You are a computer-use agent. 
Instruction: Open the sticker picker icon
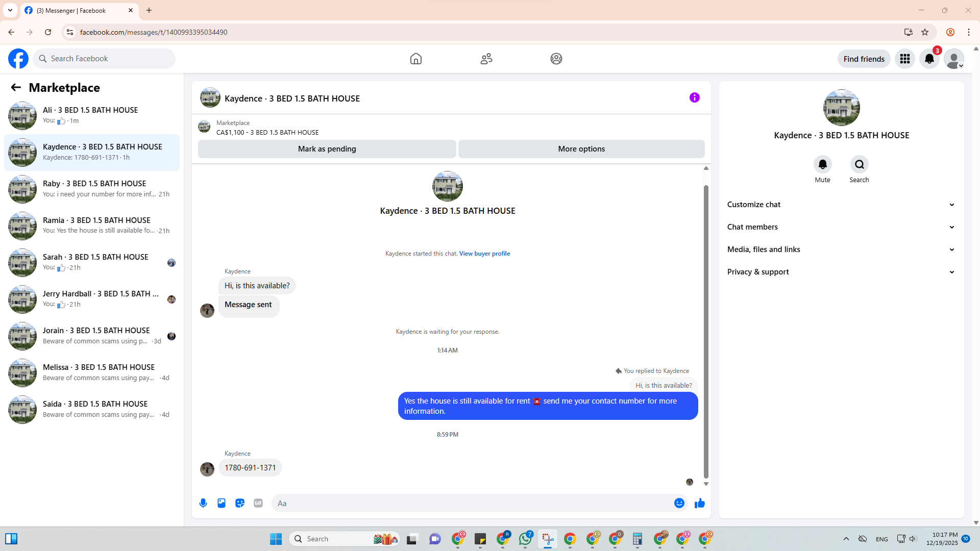240,503
